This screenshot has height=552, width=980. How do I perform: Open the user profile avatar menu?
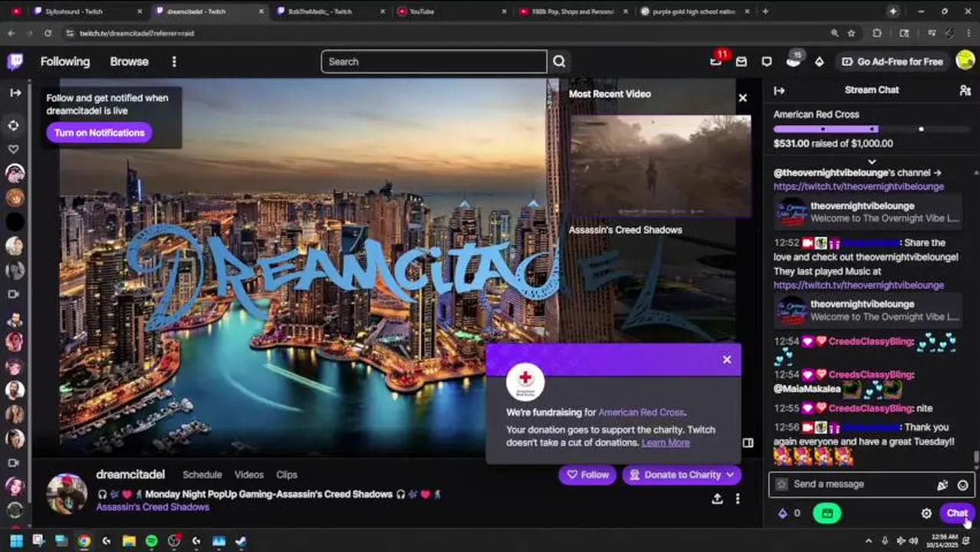[965, 61]
